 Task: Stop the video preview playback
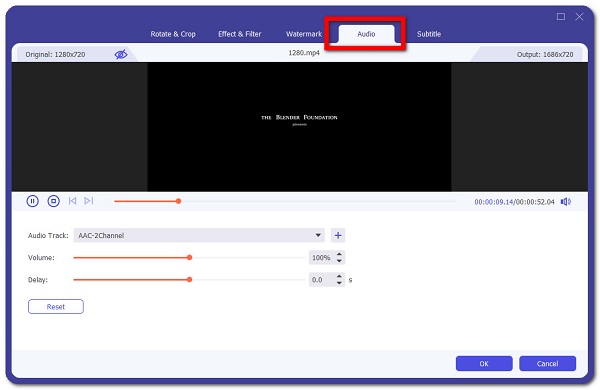(53, 201)
